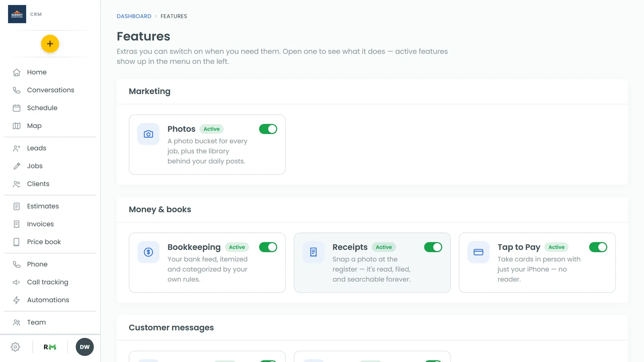
Task: Click the Marketing section heading
Action: [x=149, y=91]
